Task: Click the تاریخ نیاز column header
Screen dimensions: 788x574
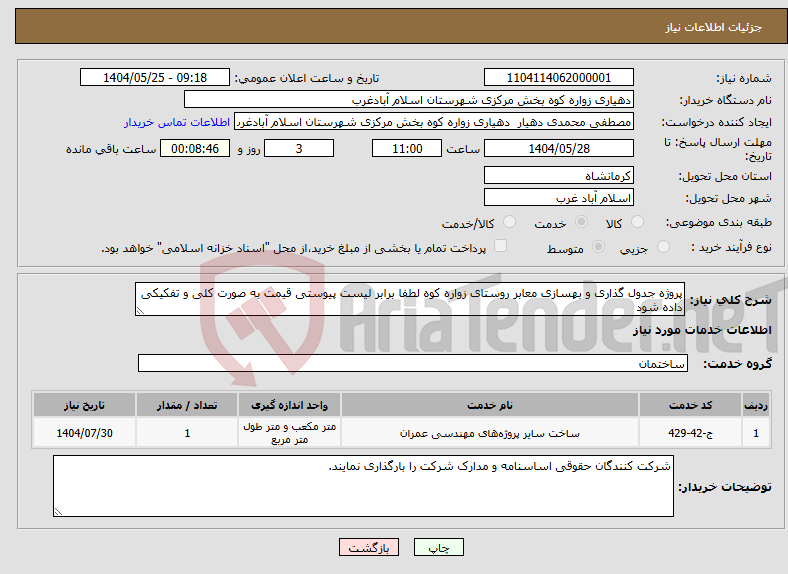Action: click(84, 405)
